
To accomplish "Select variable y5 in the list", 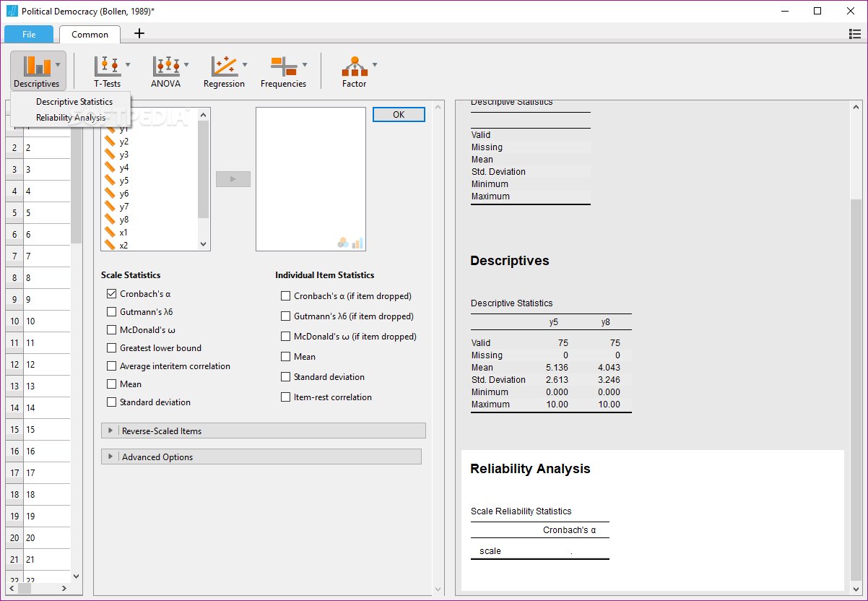I will [124, 181].
